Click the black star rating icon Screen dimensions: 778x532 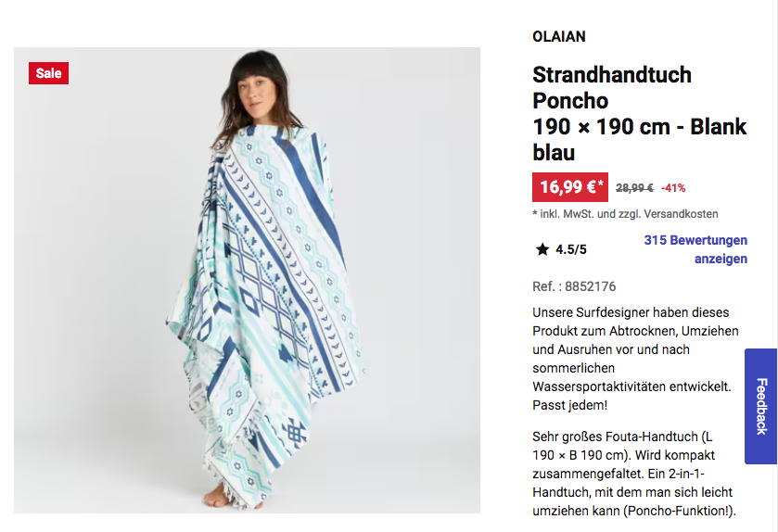tap(542, 249)
